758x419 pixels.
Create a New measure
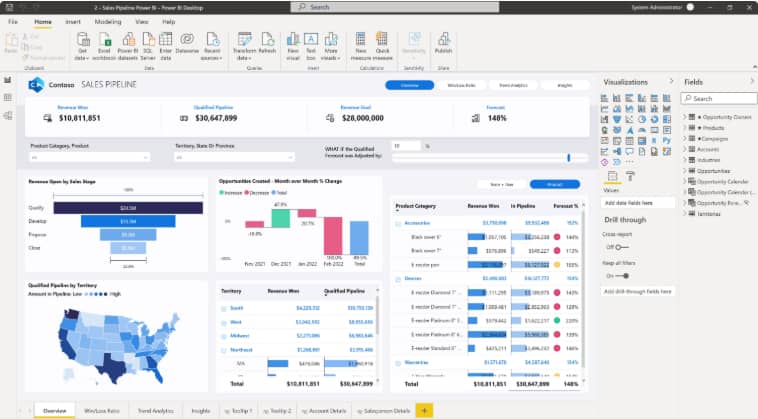coord(361,46)
